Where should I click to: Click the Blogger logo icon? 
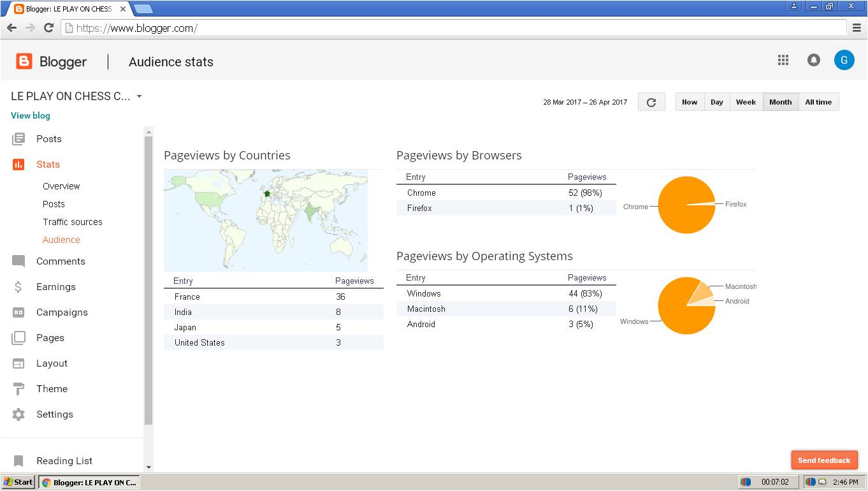24,61
